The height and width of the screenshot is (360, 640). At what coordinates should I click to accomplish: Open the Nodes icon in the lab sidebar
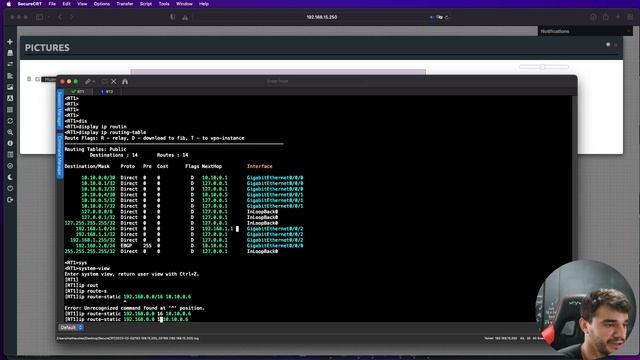(10, 53)
